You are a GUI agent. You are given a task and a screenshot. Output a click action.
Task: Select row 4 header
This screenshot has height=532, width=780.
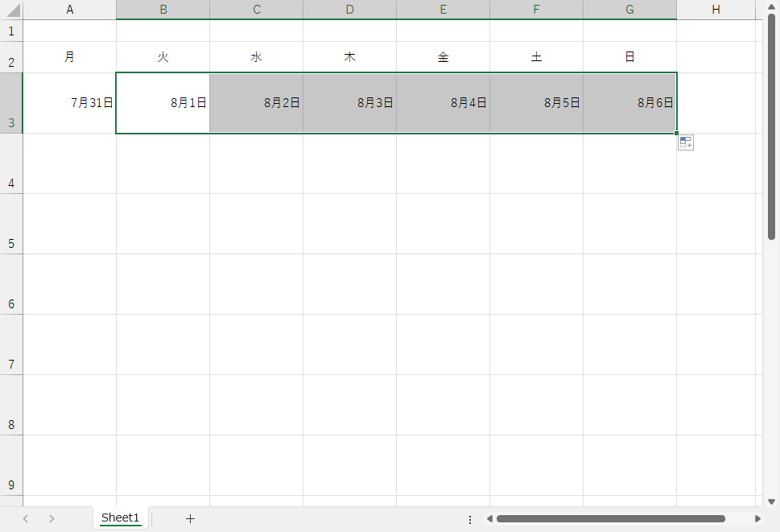tap(11, 163)
